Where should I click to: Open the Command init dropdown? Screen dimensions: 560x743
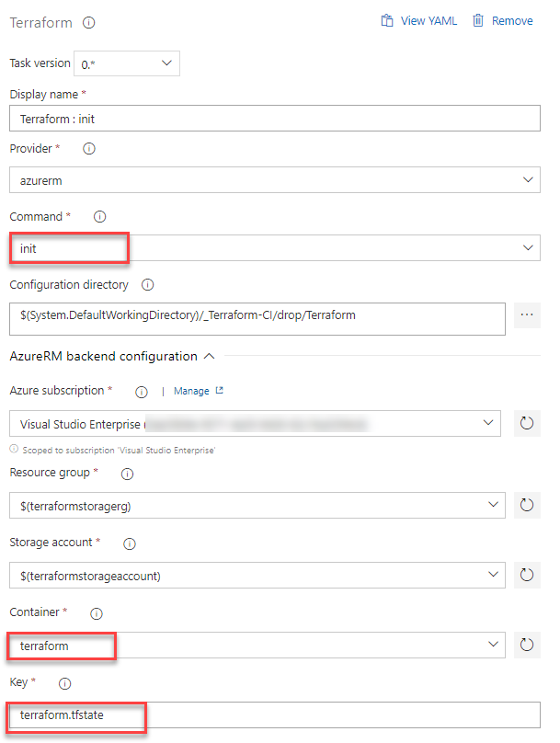(x=275, y=248)
